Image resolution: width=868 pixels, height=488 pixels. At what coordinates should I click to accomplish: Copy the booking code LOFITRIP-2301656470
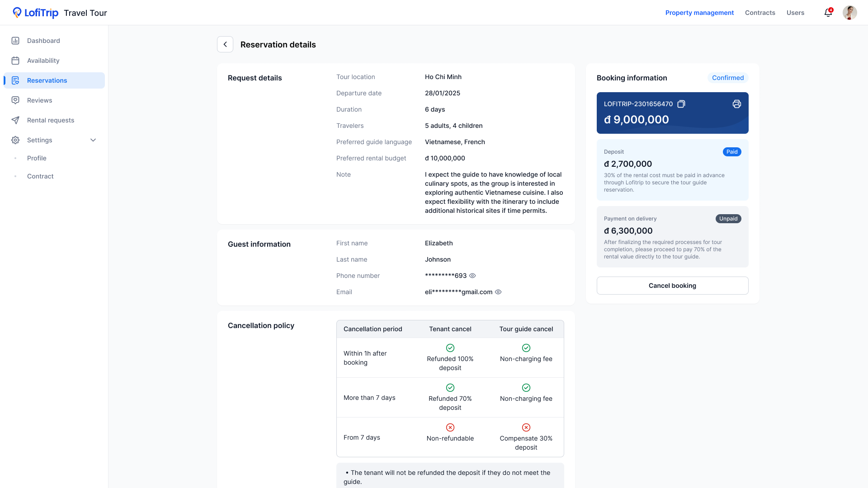coord(681,104)
